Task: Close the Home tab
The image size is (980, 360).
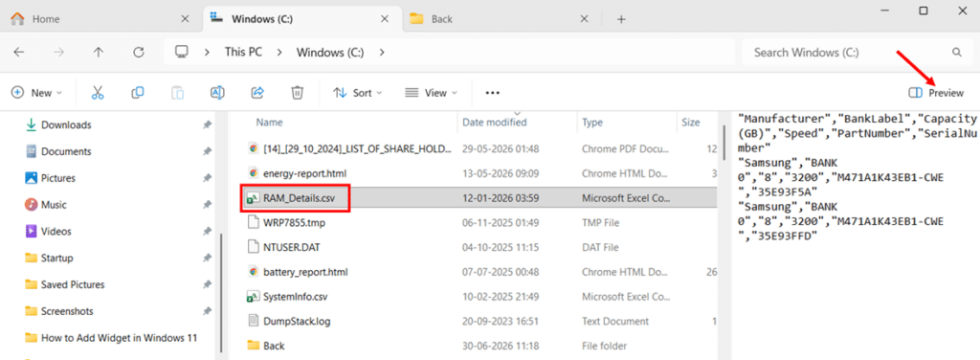Action: [185, 19]
